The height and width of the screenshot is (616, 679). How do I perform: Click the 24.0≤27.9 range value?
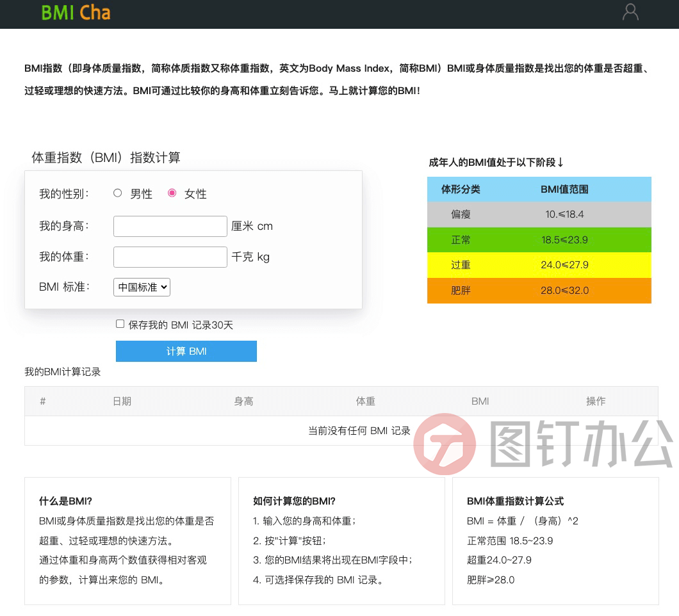[565, 265]
